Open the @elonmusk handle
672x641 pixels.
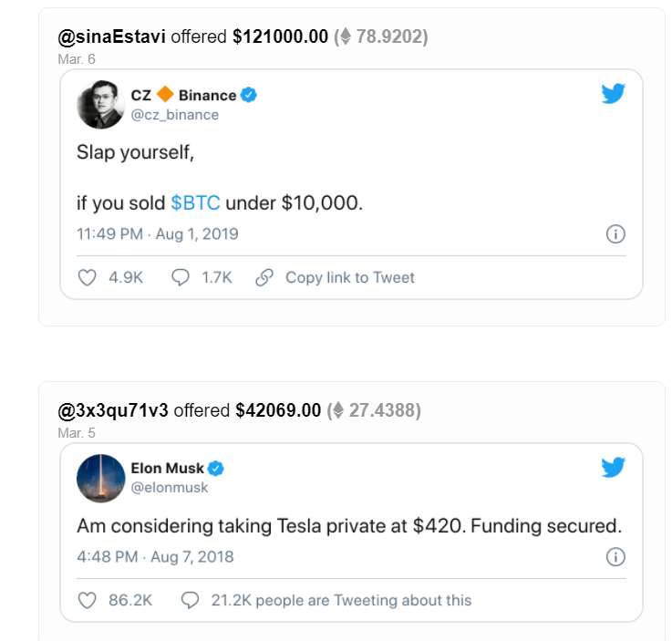(x=170, y=488)
